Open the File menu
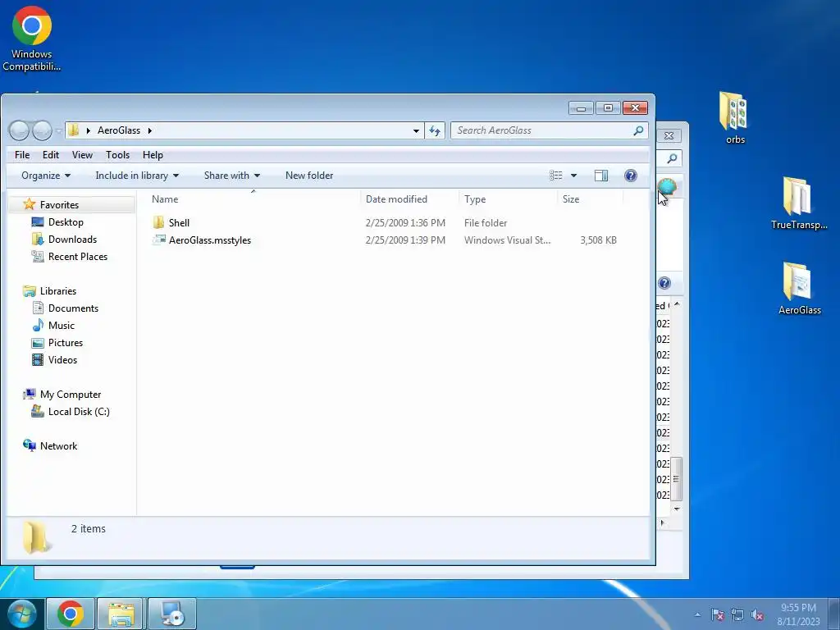The width and height of the screenshot is (840, 630). (22, 155)
